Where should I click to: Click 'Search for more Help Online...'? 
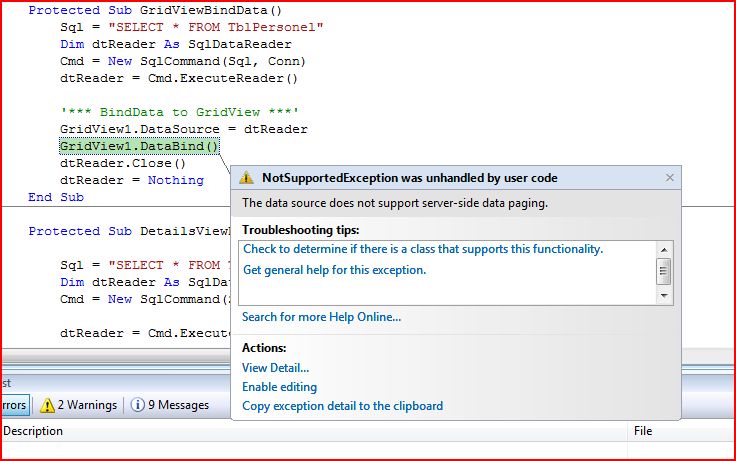321,317
